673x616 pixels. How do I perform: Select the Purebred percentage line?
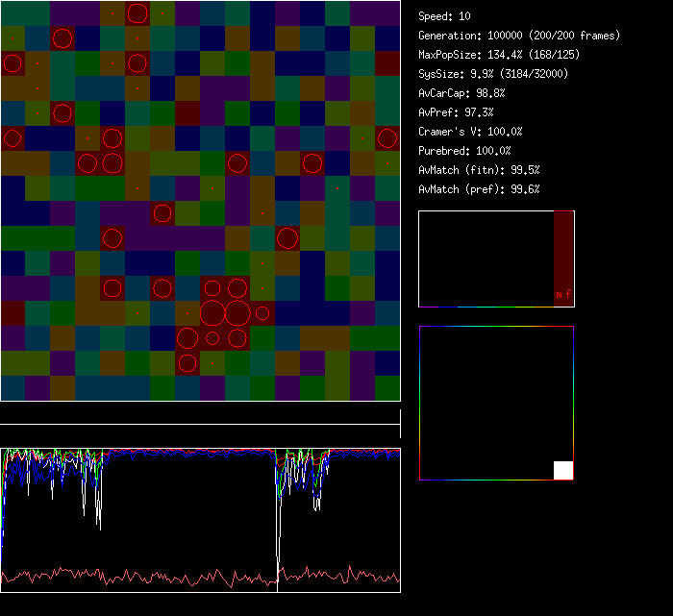point(464,151)
